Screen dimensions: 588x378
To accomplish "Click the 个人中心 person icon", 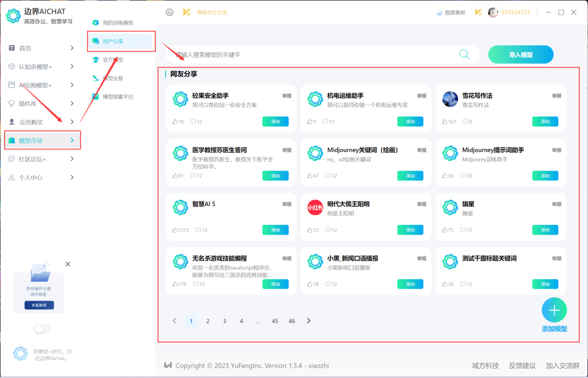I will 11,178.
